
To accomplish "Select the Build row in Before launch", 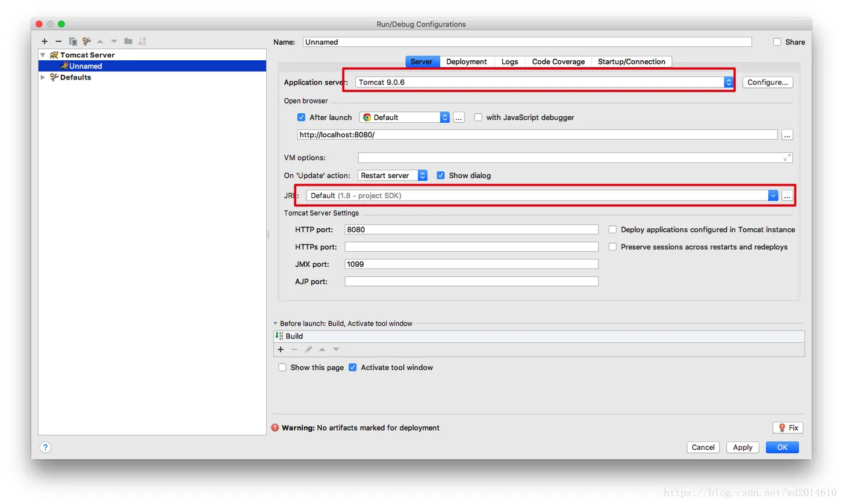I will point(539,336).
